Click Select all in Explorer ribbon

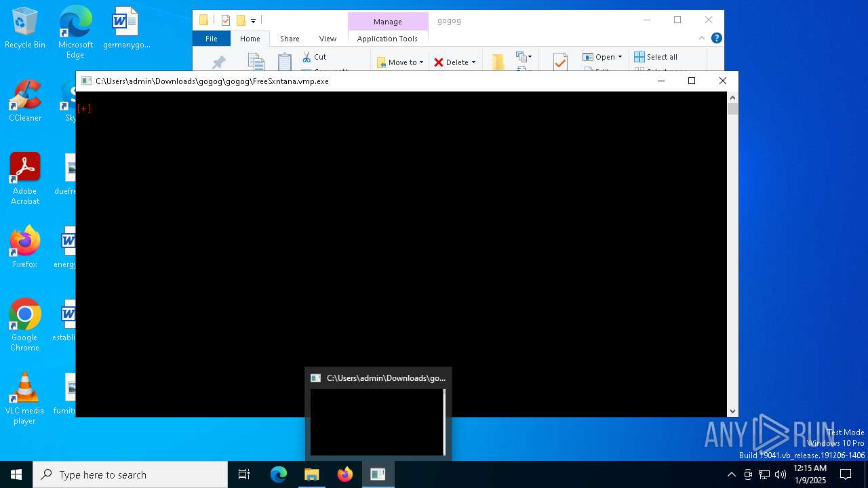tap(656, 57)
